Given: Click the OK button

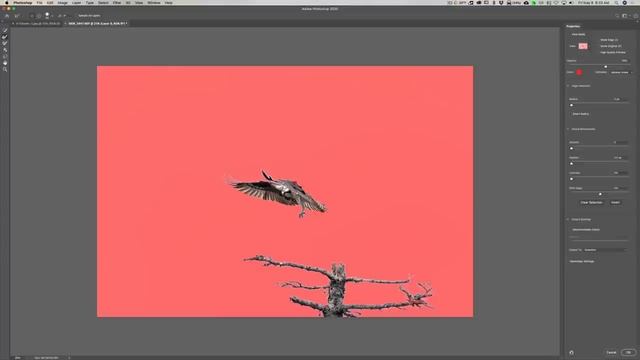Looking at the screenshot, I should [x=629, y=352].
